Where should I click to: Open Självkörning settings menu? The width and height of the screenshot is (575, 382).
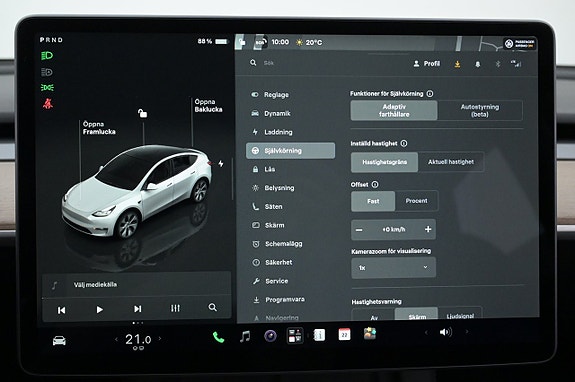(x=290, y=151)
